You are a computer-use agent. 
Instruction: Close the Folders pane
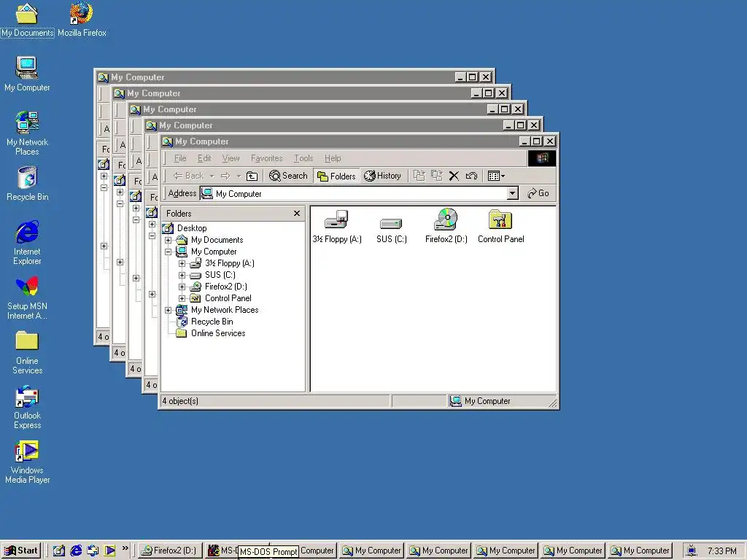pyautogui.click(x=297, y=214)
